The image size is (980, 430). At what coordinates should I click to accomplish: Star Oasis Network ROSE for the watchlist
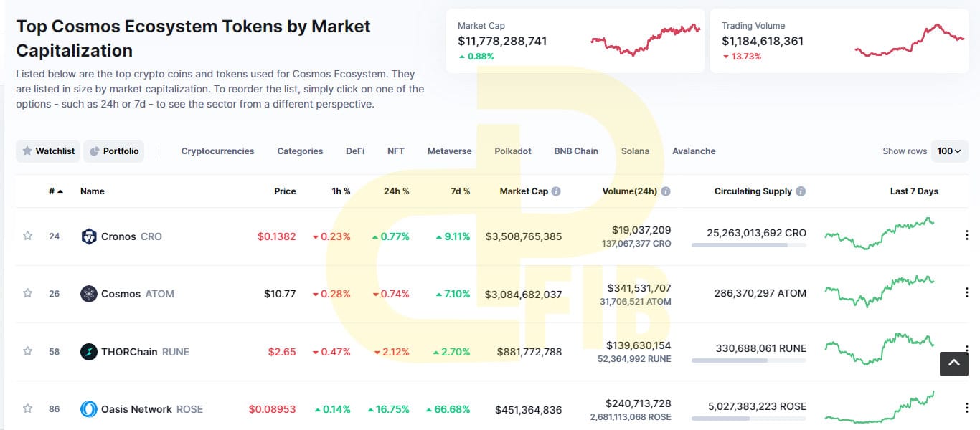coord(28,408)
